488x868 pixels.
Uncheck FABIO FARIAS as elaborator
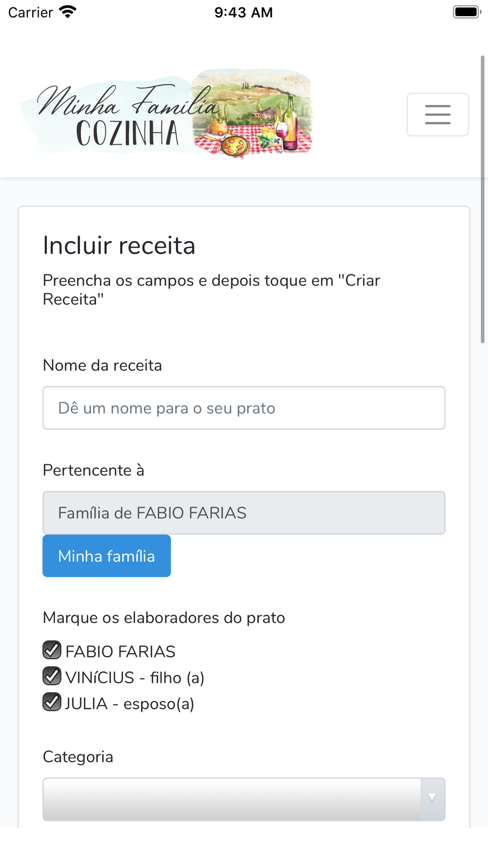(52, 650)
